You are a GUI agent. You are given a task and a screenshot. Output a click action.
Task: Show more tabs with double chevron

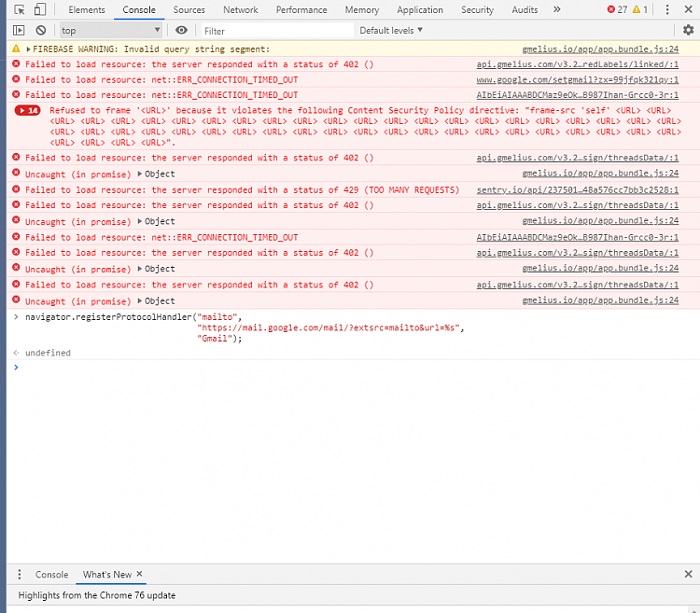(x=557, y=9)
